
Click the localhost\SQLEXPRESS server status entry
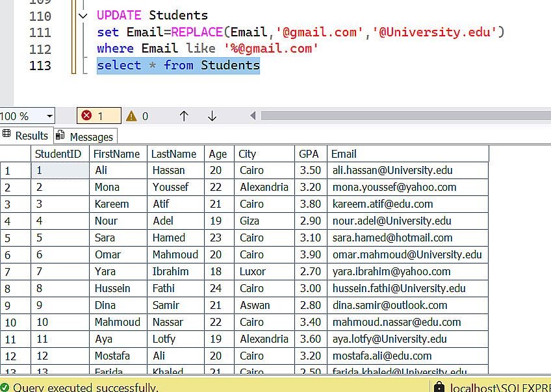coord(500,387)
